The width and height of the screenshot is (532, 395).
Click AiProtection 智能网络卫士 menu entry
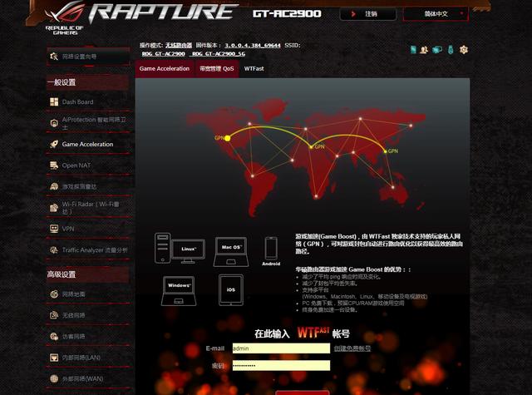tap(88, 123)
